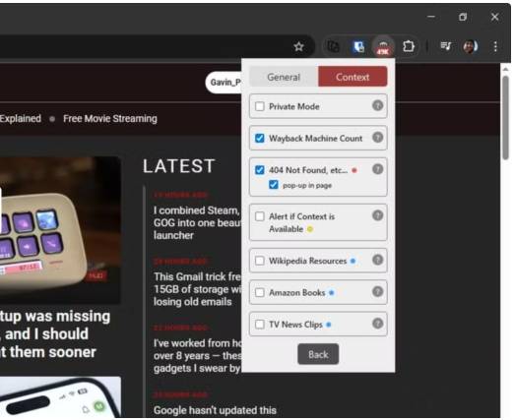Screen dimensions: 514x420
Task: Click the scrollbar up arrow
Action: coord(505,70)
